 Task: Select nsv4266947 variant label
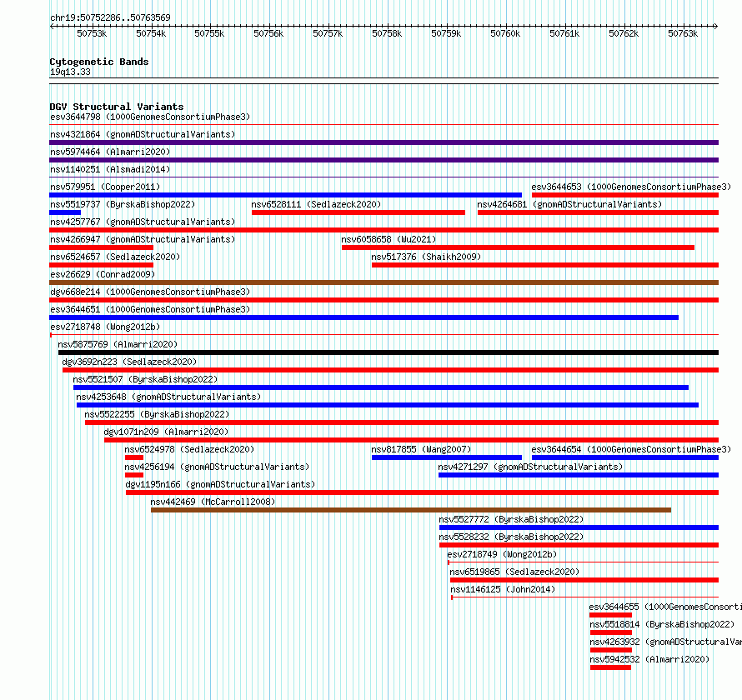pyautogui.click(x=143, y=239)
